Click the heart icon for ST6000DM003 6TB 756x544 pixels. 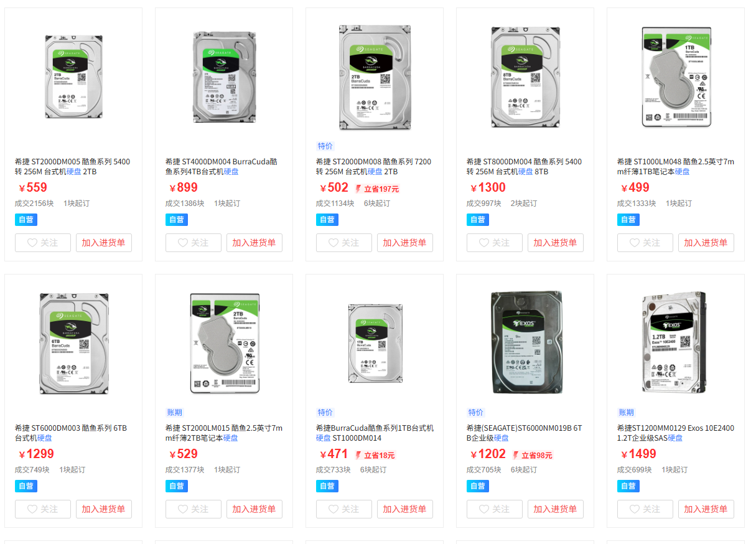click(x=32, y=509)
